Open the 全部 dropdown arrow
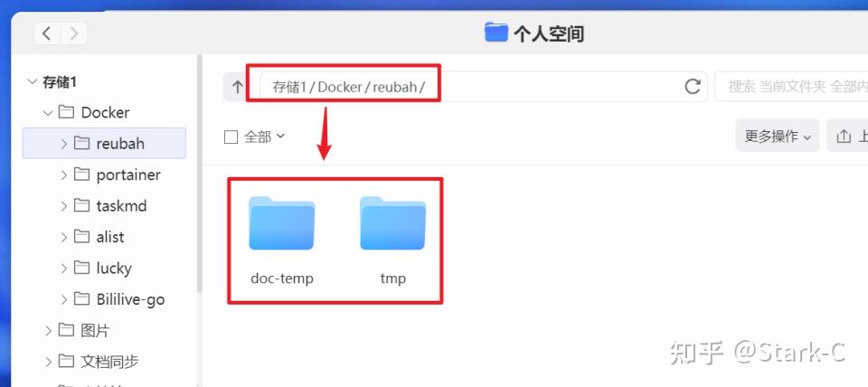This screenshot has height=387, width=868. pyautogui.click(x=280, y=137)
